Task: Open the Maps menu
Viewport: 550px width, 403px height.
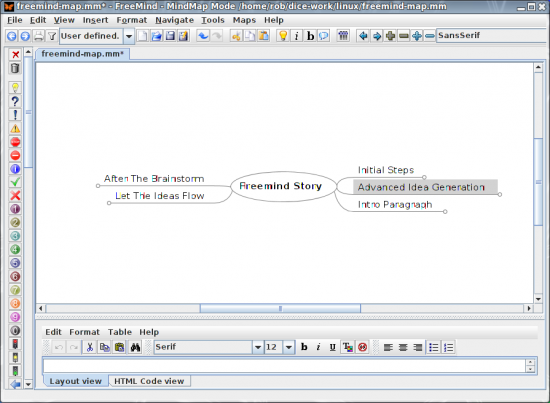Action: [244, 20]
